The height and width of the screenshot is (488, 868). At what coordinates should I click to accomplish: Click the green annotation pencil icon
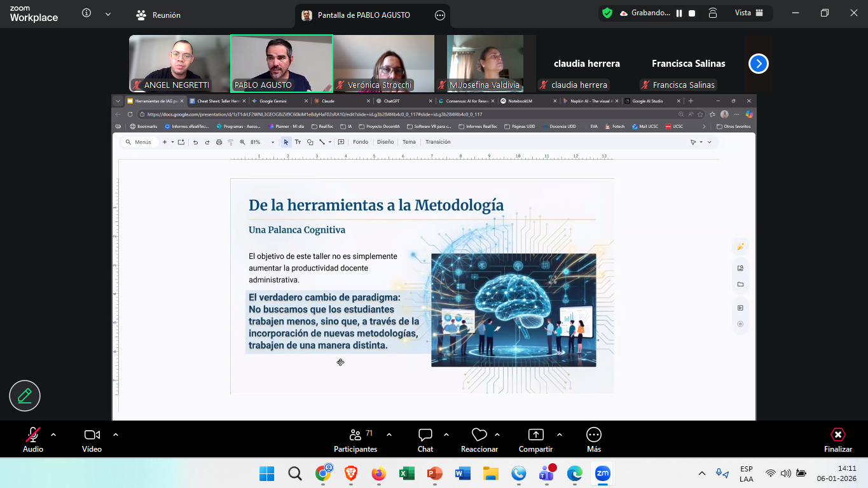coord(25,396)
